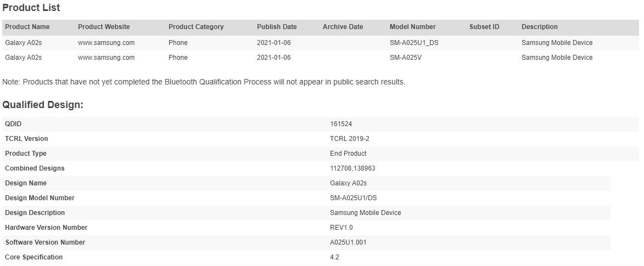
Task: Click the Core Specification value 4.2
Action: click(x=334, y=257)
